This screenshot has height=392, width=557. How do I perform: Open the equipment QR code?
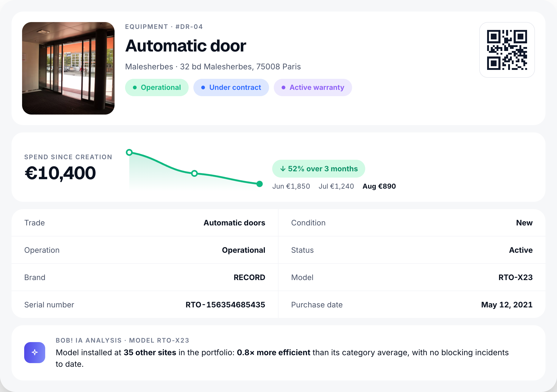[507, 50]
